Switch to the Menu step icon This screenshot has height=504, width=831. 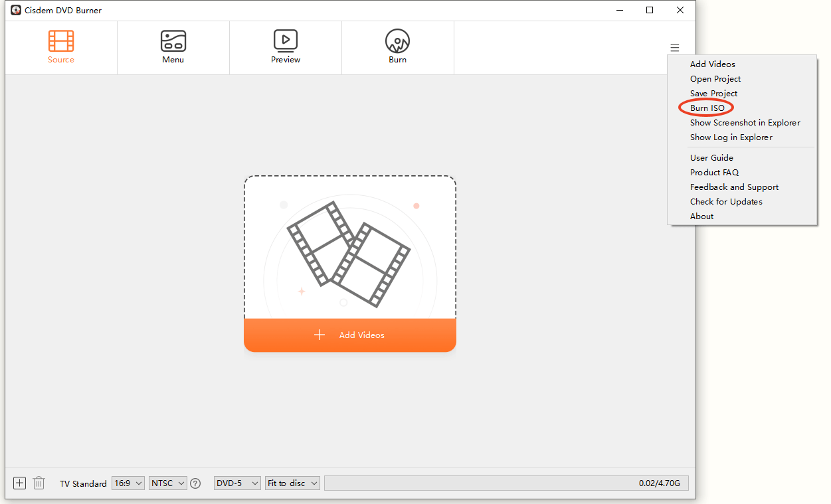click(x=173, y=41)
